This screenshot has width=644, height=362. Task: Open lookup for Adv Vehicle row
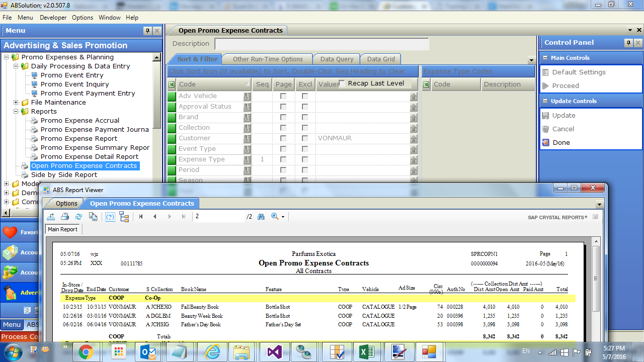tap(248, 96)
